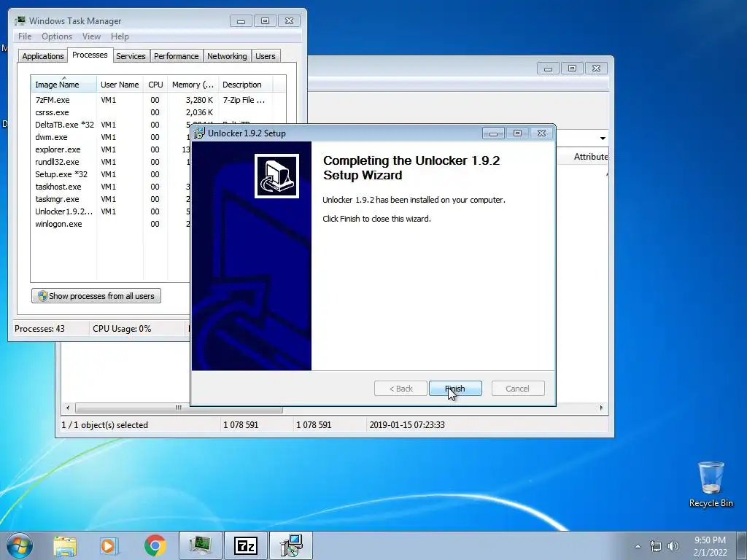The height and width of the screenshot is (560, 747).
Task: Open the clock showing 9:50 PM
Action: [x=710, y=546]
